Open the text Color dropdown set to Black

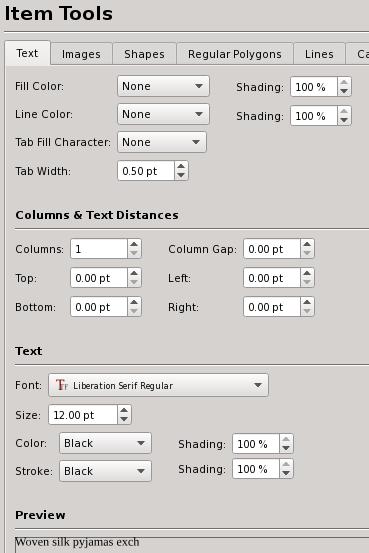105,443
